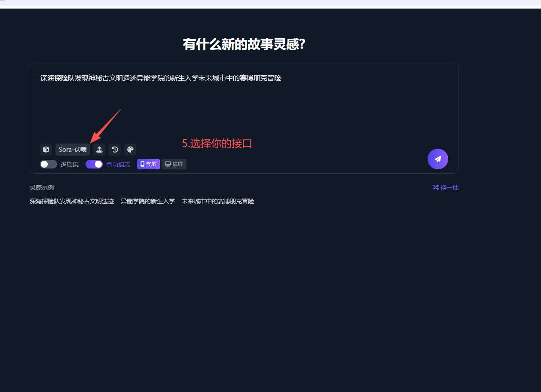The height and width of the screenshot is (392, 541).
Task: Click the 换一批 refresh link
Action: (x=449, y=187)
